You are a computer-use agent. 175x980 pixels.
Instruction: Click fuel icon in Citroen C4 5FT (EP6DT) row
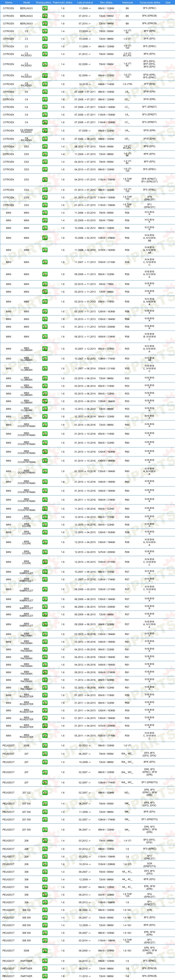(45, 107)
